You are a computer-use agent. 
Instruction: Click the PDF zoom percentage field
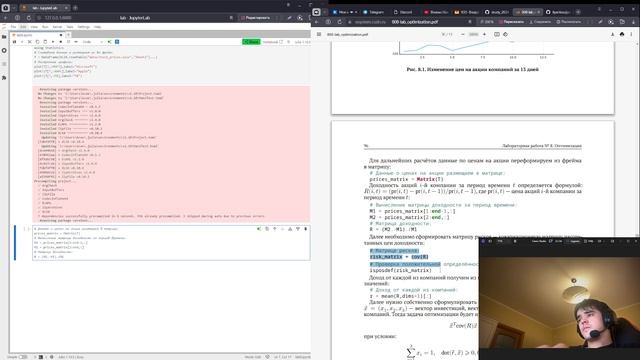473,34
